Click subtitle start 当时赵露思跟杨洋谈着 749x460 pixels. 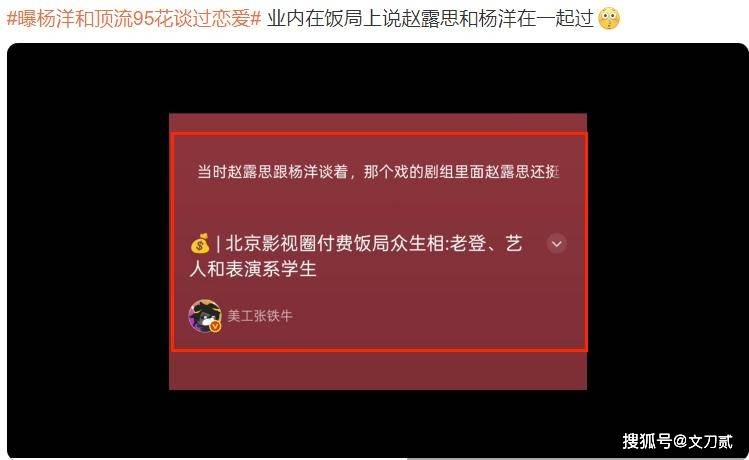click(272, 171)
